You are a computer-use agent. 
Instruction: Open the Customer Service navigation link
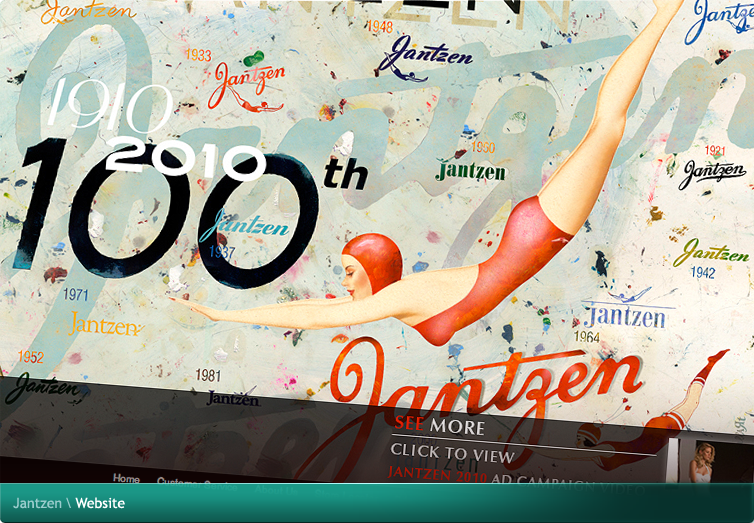click(x=197, y=484)
